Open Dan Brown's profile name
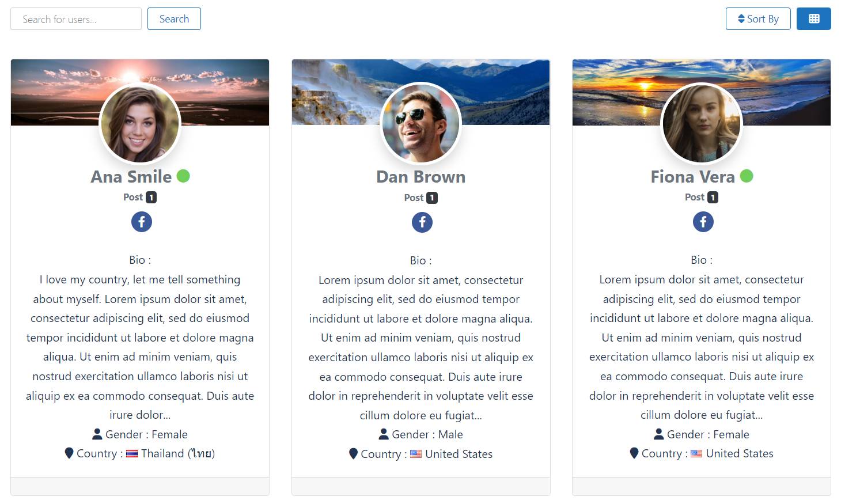Viewport: 841px width, 504px height. pyautogui.click(x=420, y=177)
